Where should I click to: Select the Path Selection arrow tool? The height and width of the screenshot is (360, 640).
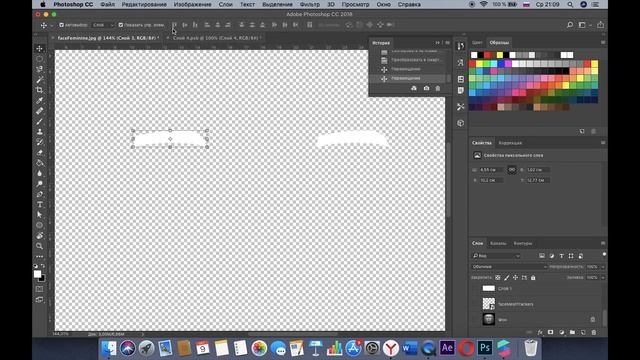[x=40, y=215]
